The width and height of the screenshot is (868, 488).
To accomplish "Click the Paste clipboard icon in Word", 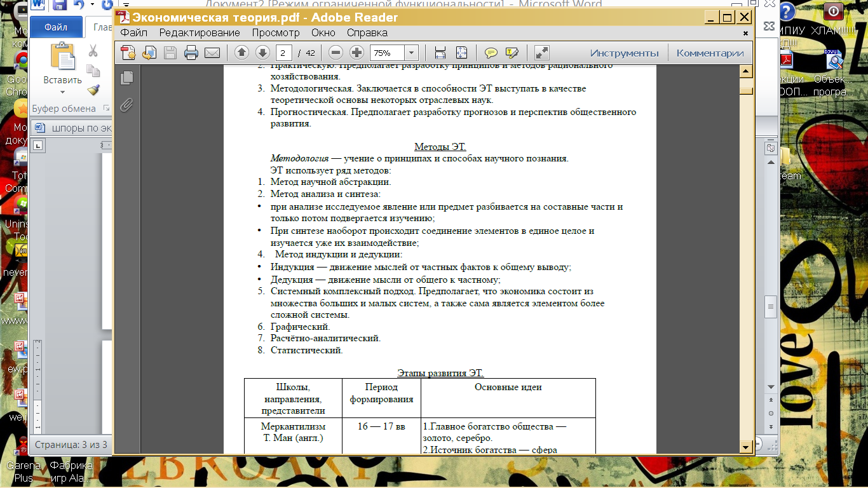I will (x=63, y=57).
